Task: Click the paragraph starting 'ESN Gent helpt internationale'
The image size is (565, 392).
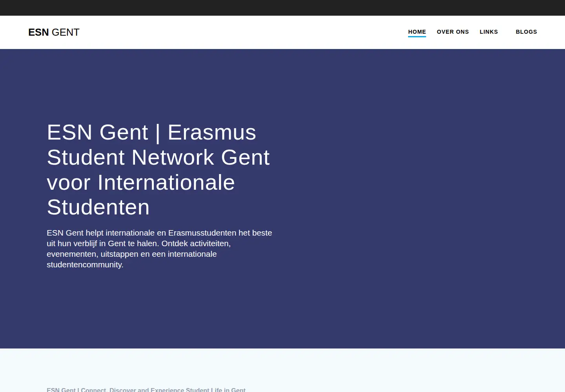Action: coord(159,249)
